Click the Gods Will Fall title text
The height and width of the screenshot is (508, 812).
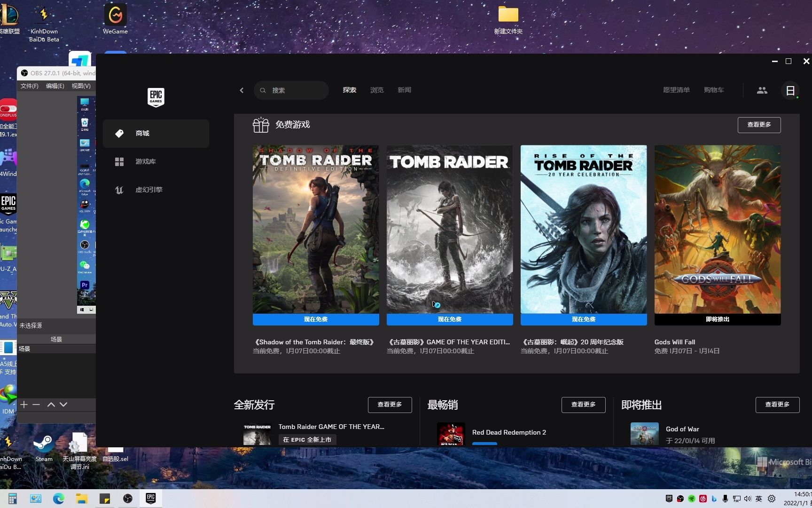point(675,342)
